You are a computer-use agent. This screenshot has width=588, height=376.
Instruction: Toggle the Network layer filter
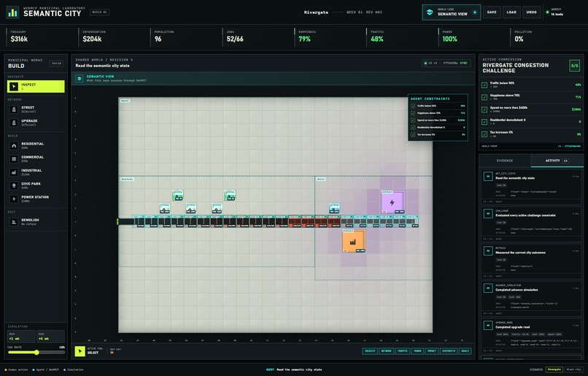pyautogui.click(x=386, y=351)
